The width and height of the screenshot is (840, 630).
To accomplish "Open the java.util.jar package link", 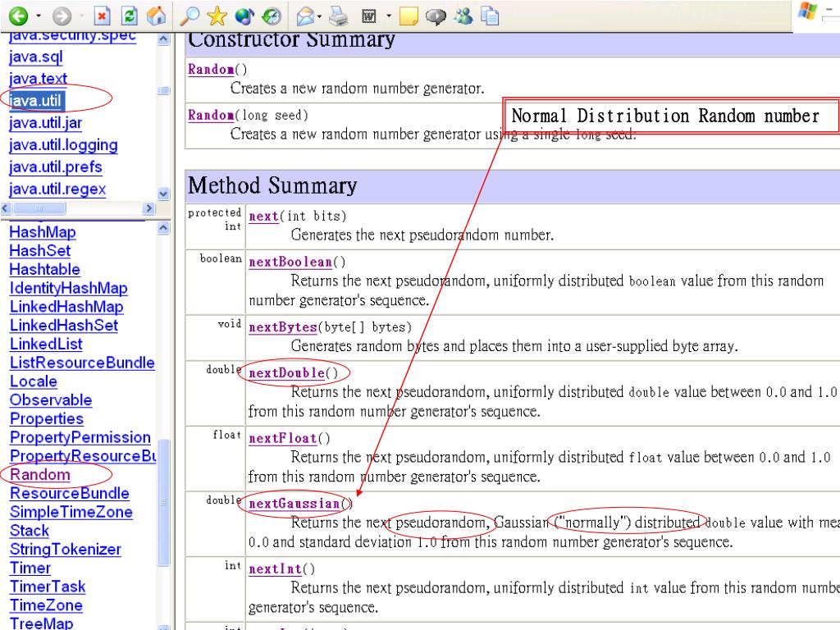I will coord(46,123).
